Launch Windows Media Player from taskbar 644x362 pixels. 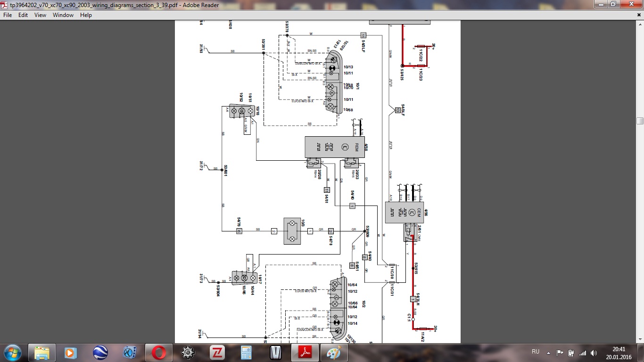click(x=70, y=353)
